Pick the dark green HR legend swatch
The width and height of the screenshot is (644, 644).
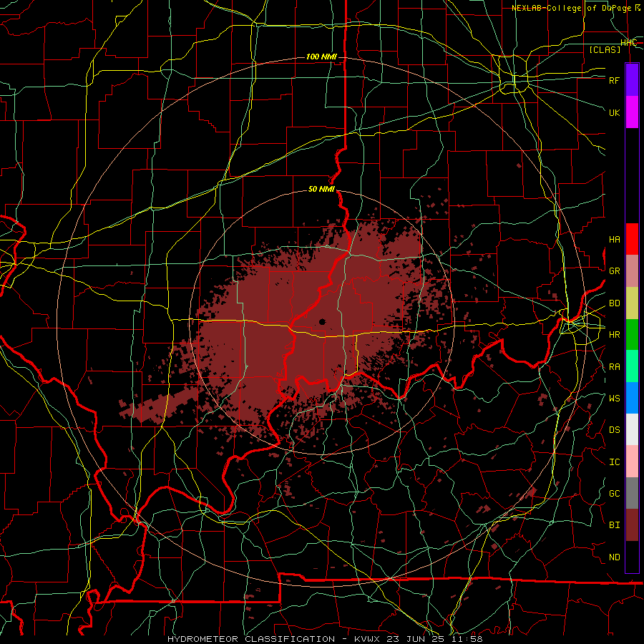point(632,335)
